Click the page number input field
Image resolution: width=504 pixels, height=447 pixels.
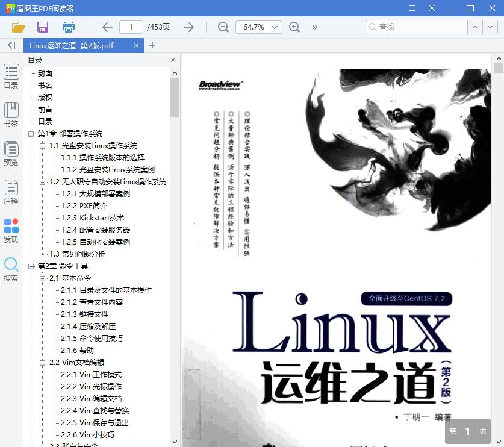tap(131, 27)
